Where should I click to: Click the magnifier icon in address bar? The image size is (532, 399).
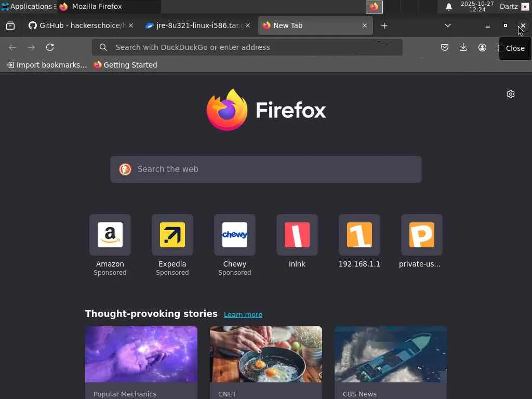[x=103, y=47]
